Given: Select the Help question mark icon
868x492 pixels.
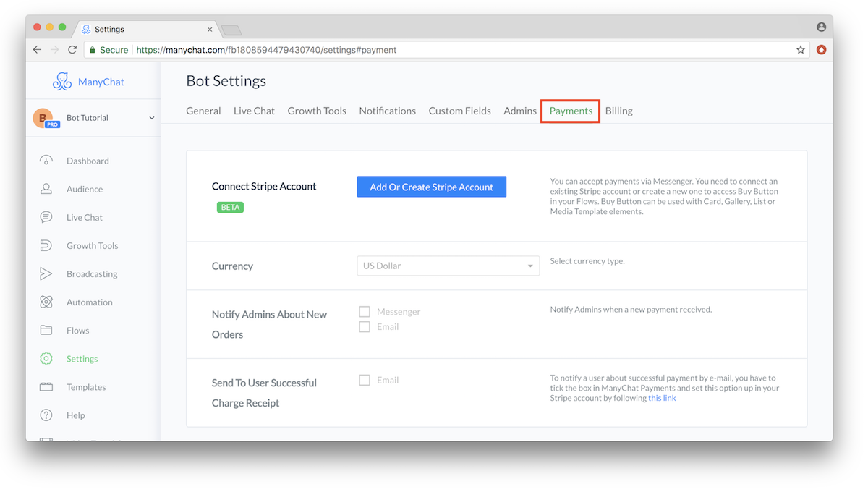Looking at the screenshot, I should click(x=46, y=415).
